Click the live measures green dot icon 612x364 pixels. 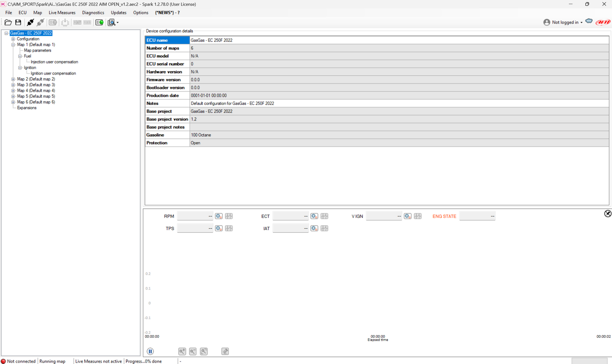99,22
